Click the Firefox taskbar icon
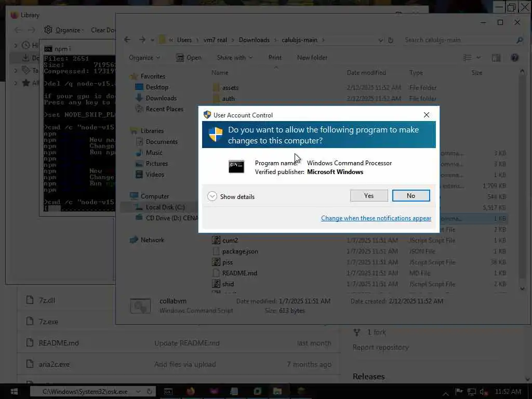The image size is (532, 399). 191,392
